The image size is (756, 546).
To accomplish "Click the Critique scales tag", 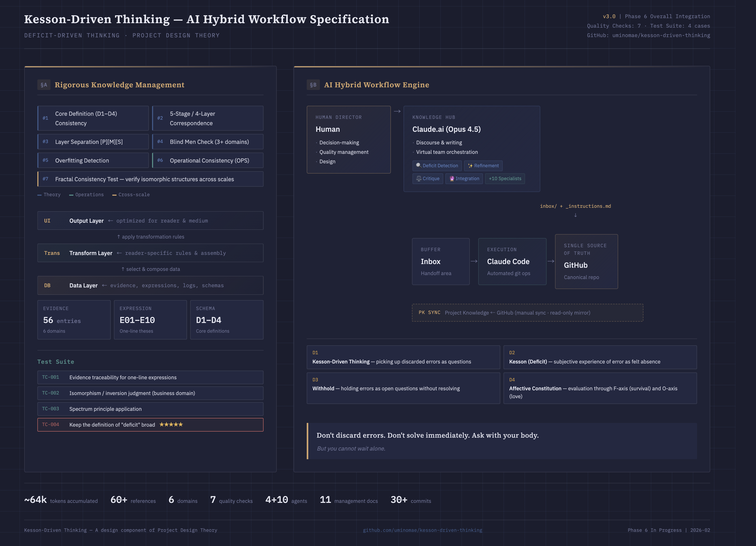I will click(x=427, y=179).
